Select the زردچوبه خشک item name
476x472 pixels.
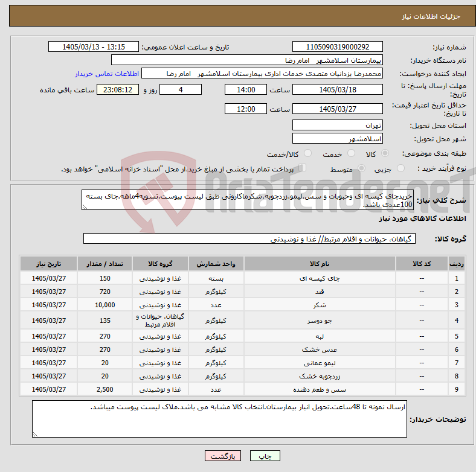320,377
